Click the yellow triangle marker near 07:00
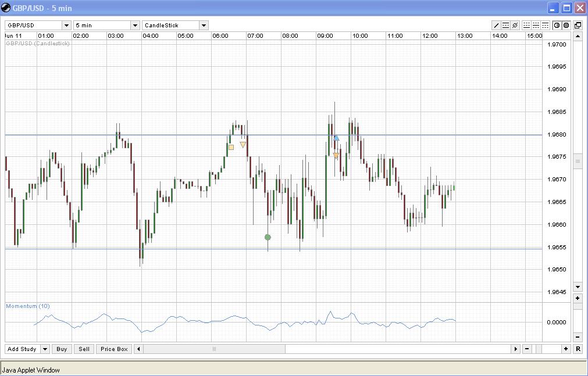This screenshot has height=376, width=588. click(x=243, y=144)
